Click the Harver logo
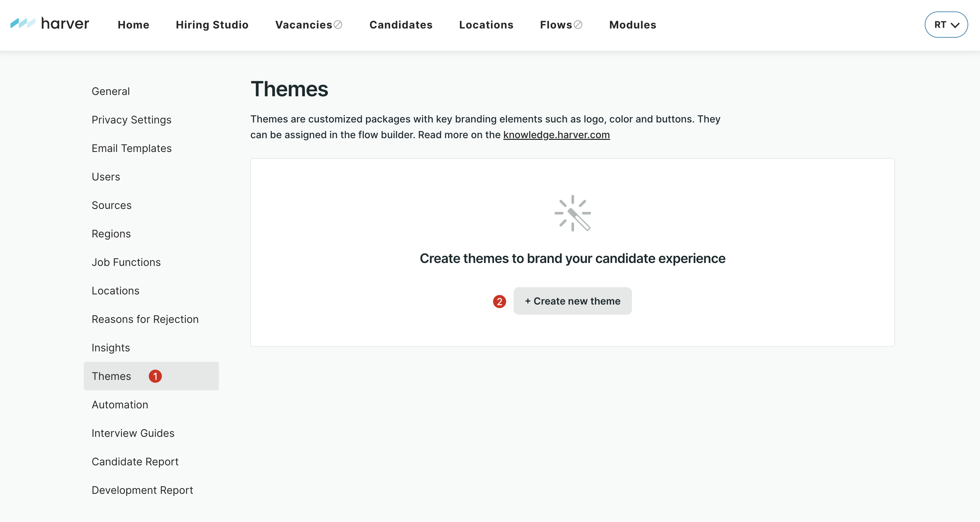980x522 pixels. click(x=50, y=24)
